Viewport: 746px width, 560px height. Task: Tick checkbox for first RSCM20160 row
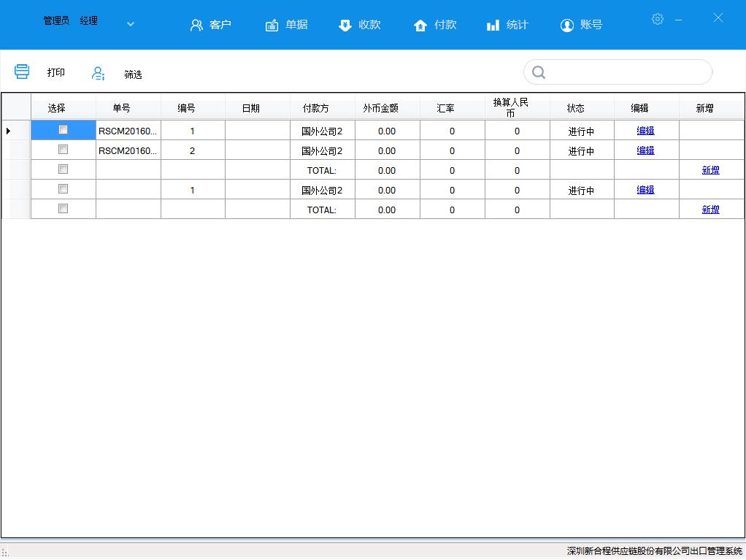pyautogui.click(x=63, y=130)
